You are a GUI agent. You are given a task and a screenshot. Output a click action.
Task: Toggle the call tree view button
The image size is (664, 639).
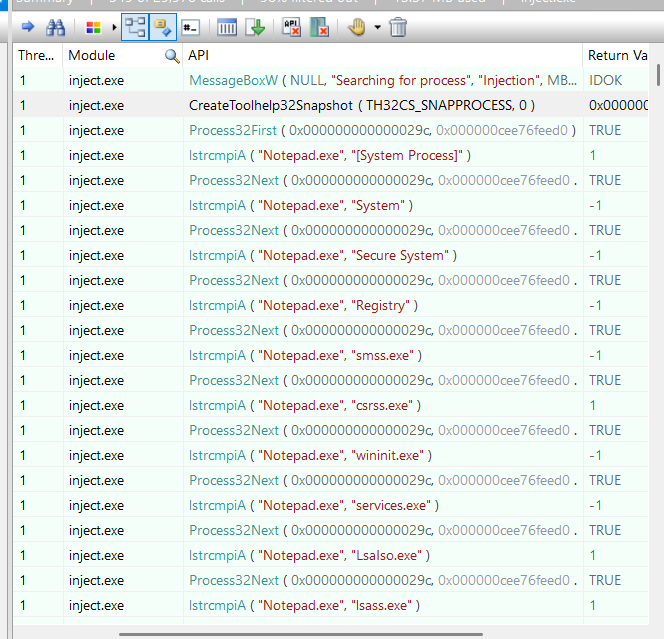135,27
